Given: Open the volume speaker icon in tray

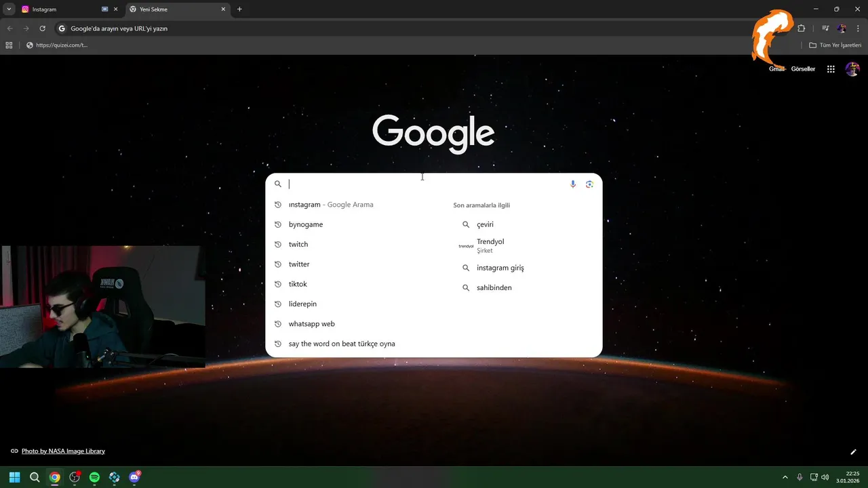Looking at the screenshot, I should click(825, 477).
